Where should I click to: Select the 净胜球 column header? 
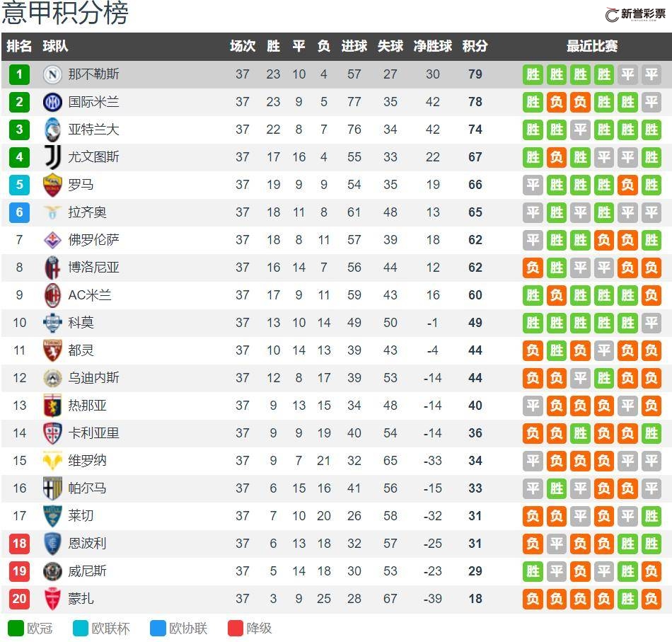click(432, 46)
